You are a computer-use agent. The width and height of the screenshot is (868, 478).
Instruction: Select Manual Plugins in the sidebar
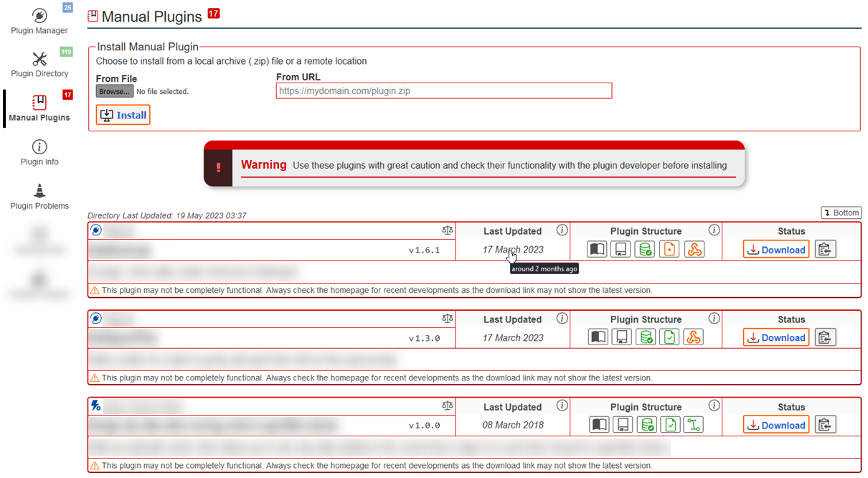[x=39, y=108]
